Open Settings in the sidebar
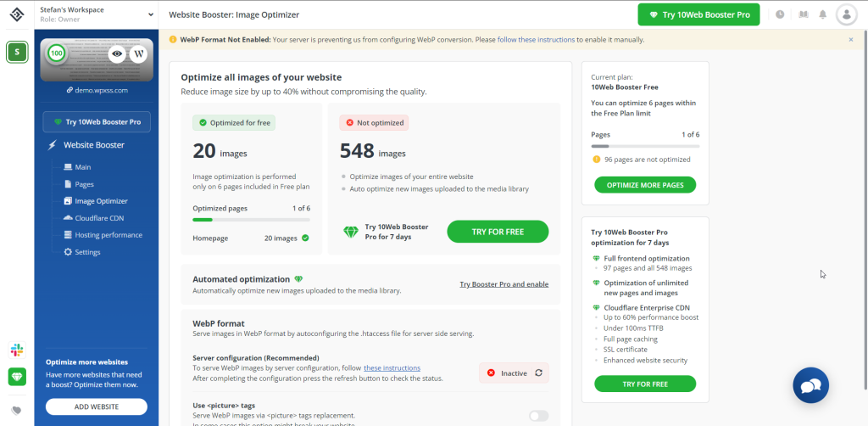 (x=82, y=252)
